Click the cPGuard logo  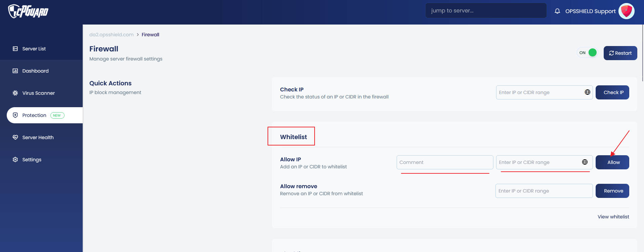click(28, 11)
